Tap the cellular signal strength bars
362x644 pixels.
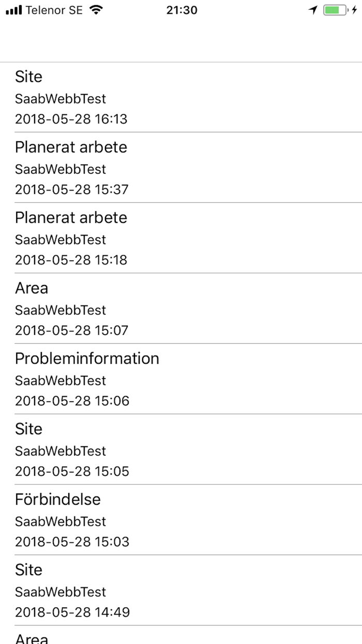[14, 10]
